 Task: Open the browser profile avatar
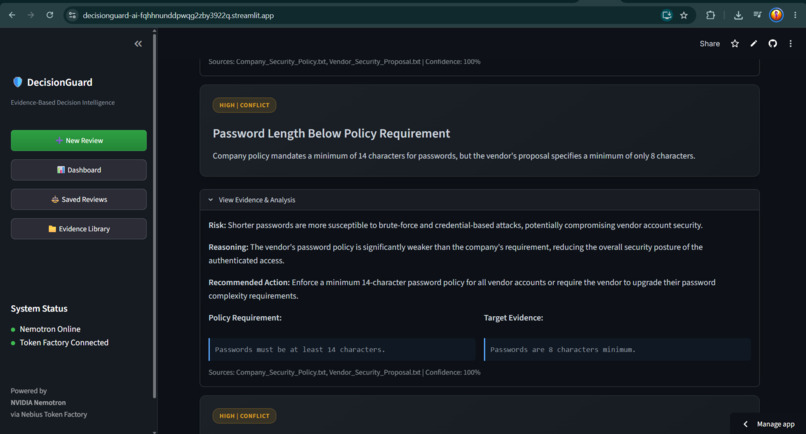tap(776, 15)
